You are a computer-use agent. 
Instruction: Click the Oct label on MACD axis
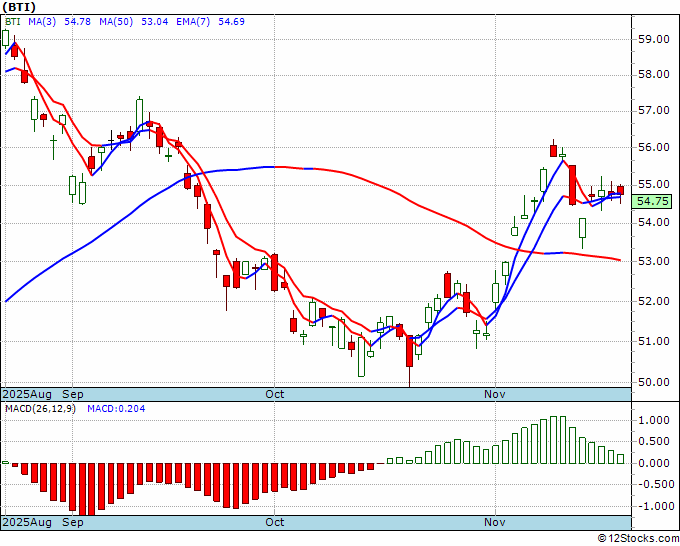click(275, 522)
